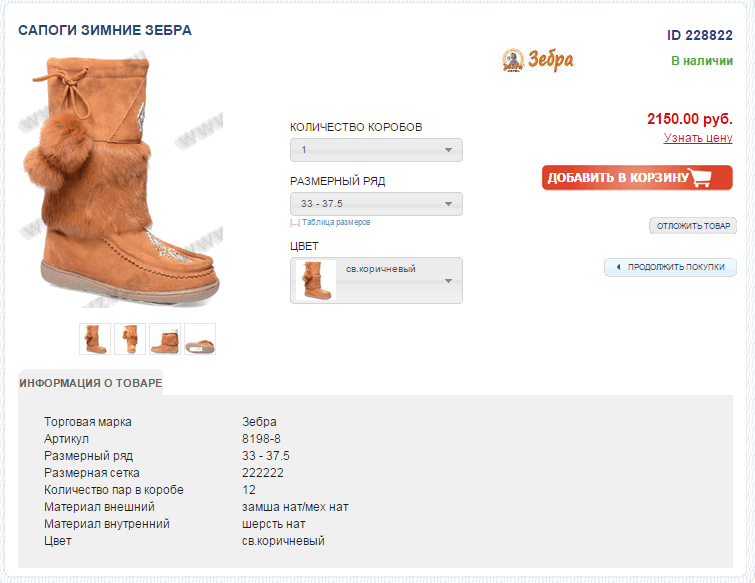755x583 pixels.
Task: Open the Цвет св.коричневый dropdown arrow
Action: click(x=448, y=281)
